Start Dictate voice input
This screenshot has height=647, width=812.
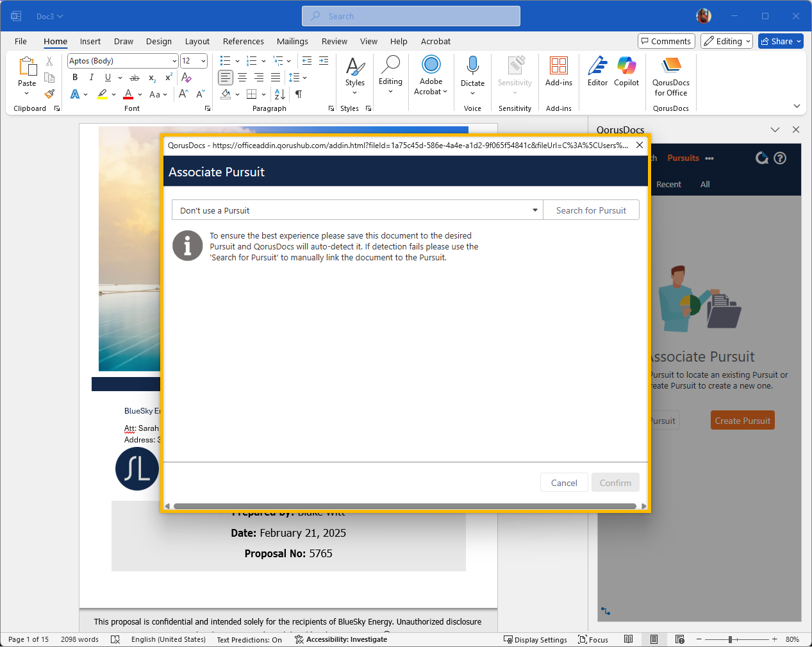tap(472, 71)
